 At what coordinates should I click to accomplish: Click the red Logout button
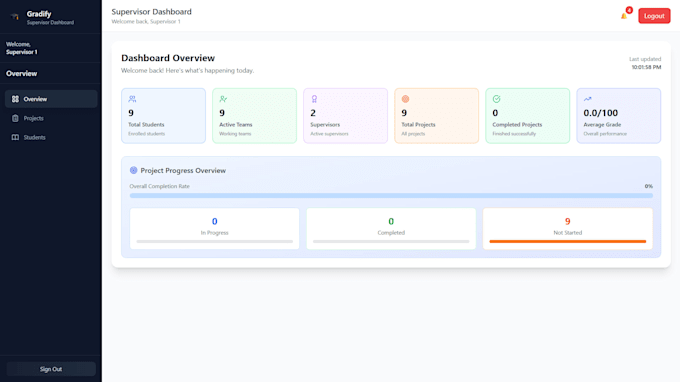654,16
